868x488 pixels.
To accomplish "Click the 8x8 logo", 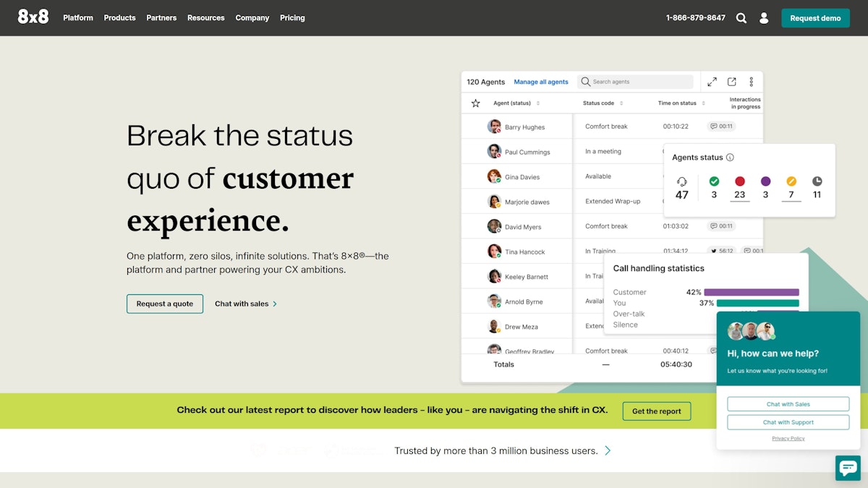I will click(33, 17).
